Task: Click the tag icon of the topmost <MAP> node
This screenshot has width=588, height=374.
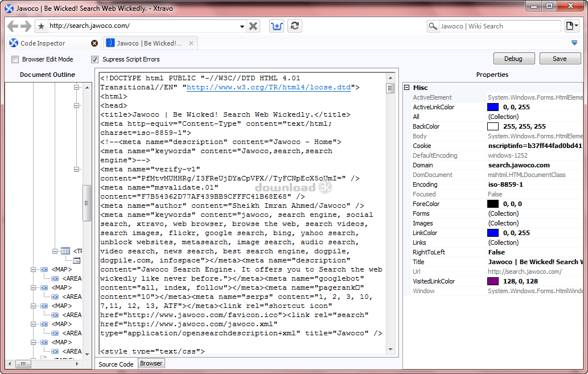Action: (44, 269)
